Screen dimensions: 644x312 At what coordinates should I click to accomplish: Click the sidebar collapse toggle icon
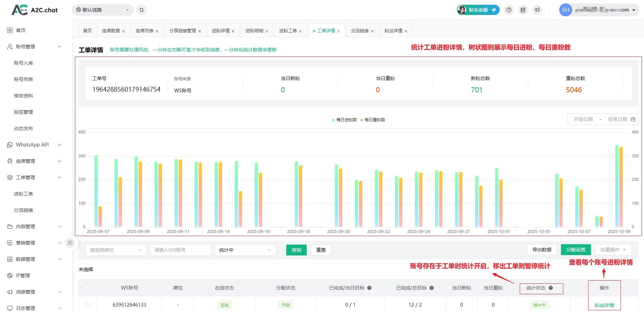(70, 243)
